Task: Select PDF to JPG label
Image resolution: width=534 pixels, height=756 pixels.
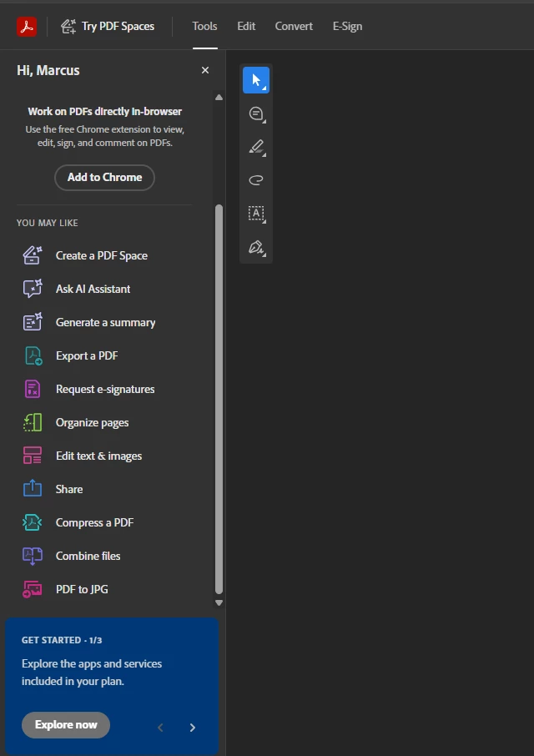Action: 82,589
